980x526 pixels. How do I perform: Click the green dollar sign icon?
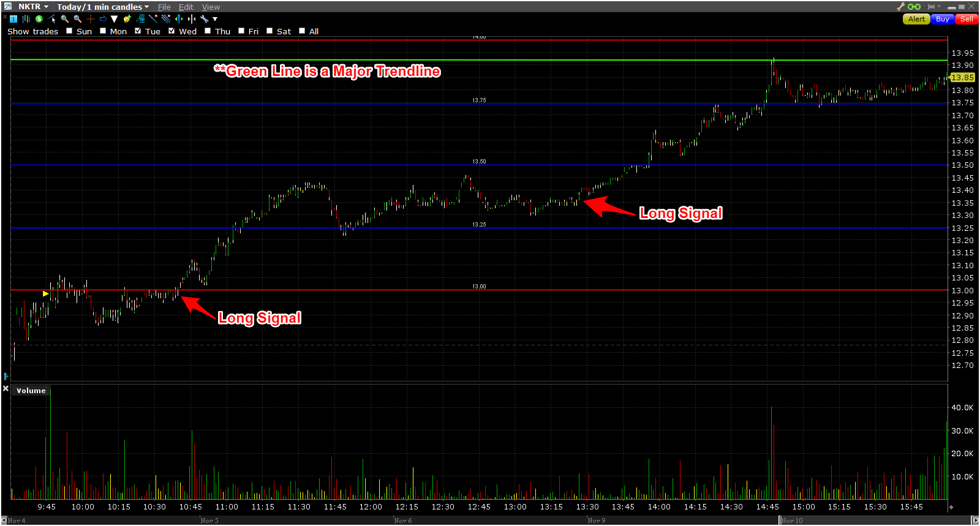tap(39, 19)
